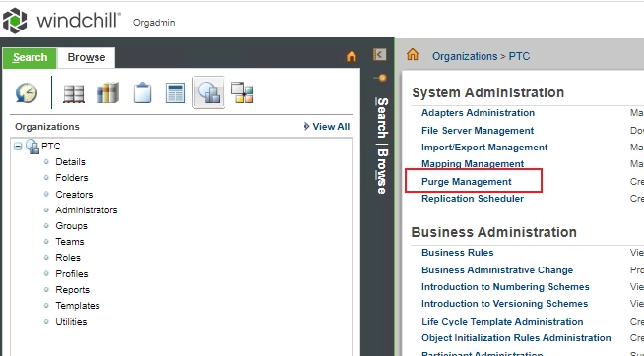The image size is (644, 356).
Task: Open Business Administrative Change
Action: coord(497,269)
